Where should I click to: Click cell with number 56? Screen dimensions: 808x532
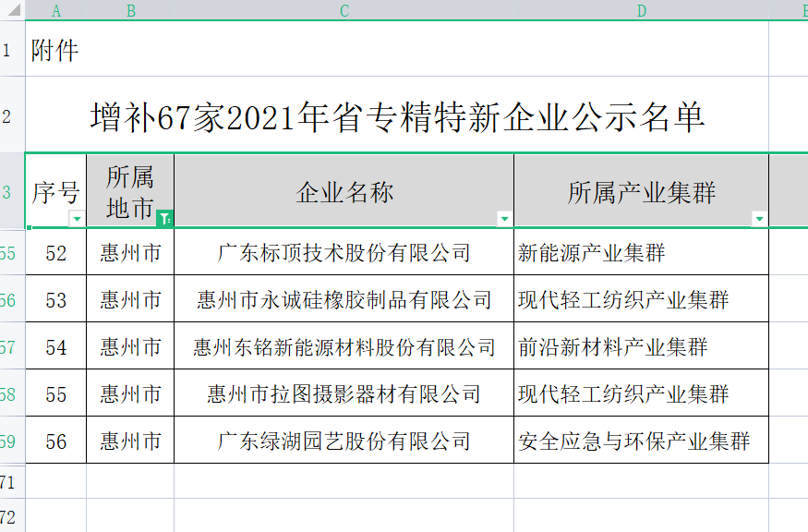pos(56,441)
